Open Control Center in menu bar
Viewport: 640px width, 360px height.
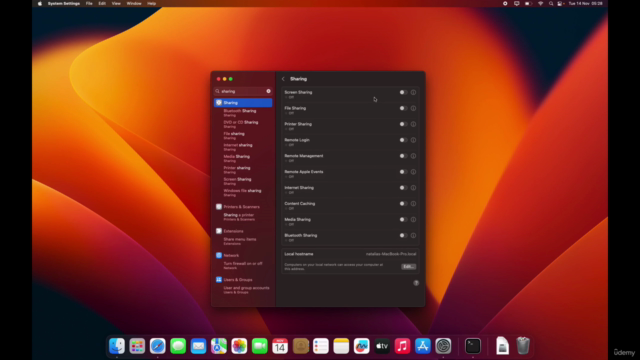(560, 3)
